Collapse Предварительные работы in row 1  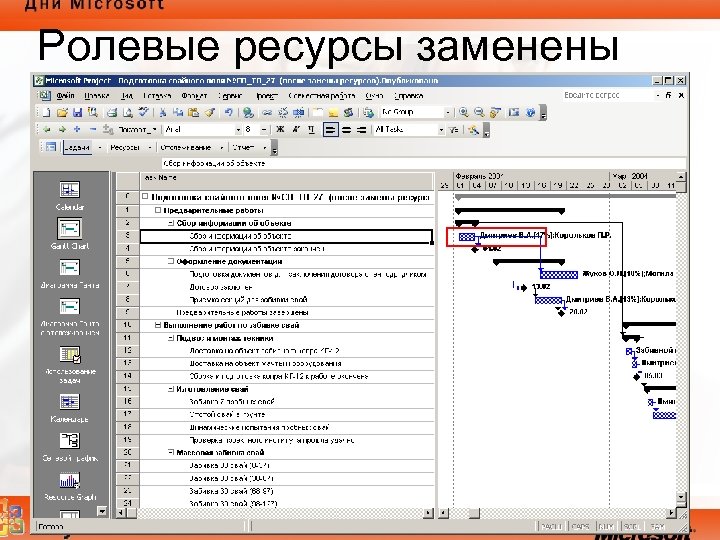(x=158, y=210)
